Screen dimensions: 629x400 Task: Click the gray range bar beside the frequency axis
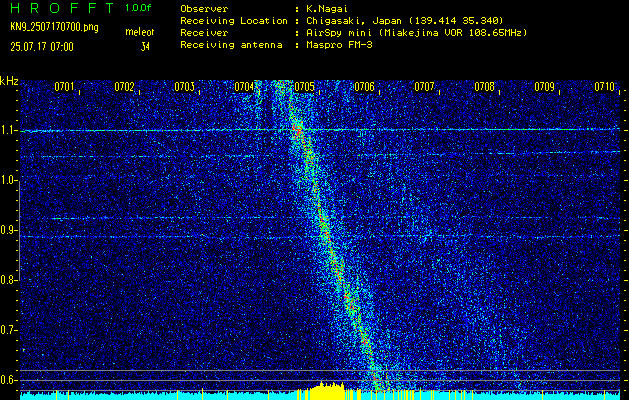[x=20, y=230]
